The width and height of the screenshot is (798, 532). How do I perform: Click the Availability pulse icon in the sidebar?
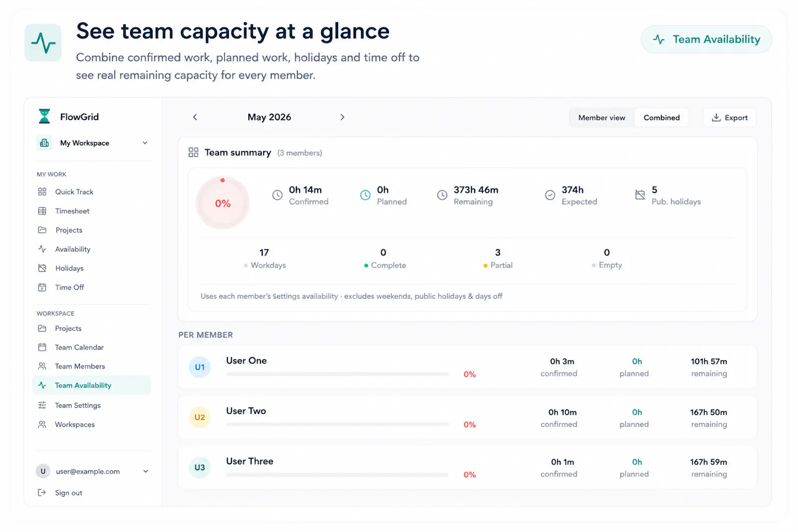pos(42,249)
